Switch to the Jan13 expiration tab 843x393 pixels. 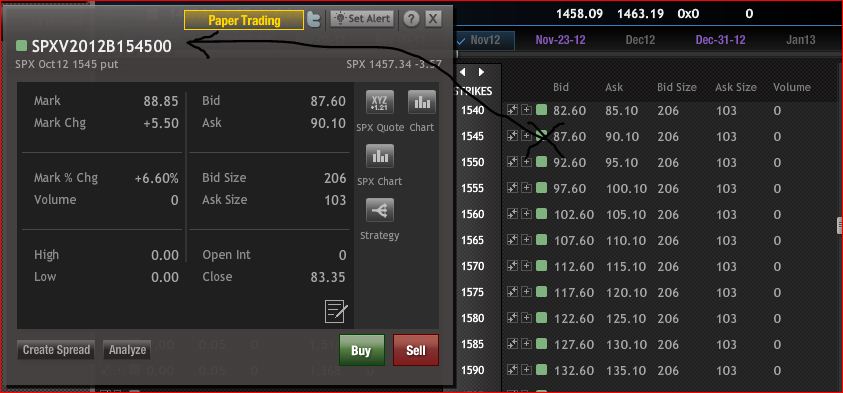pyautogui.click(x=801, y=40)
